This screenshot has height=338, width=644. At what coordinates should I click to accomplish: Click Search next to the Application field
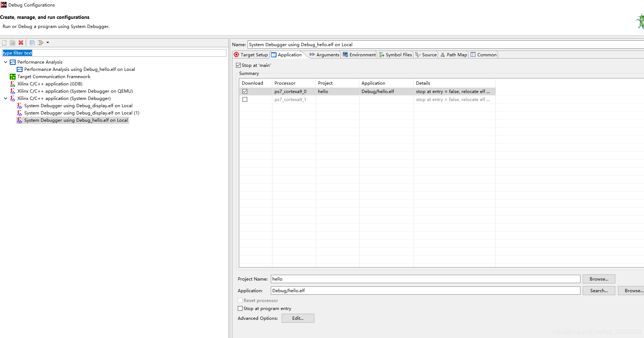pyautogui.click(x=599, y=290)
